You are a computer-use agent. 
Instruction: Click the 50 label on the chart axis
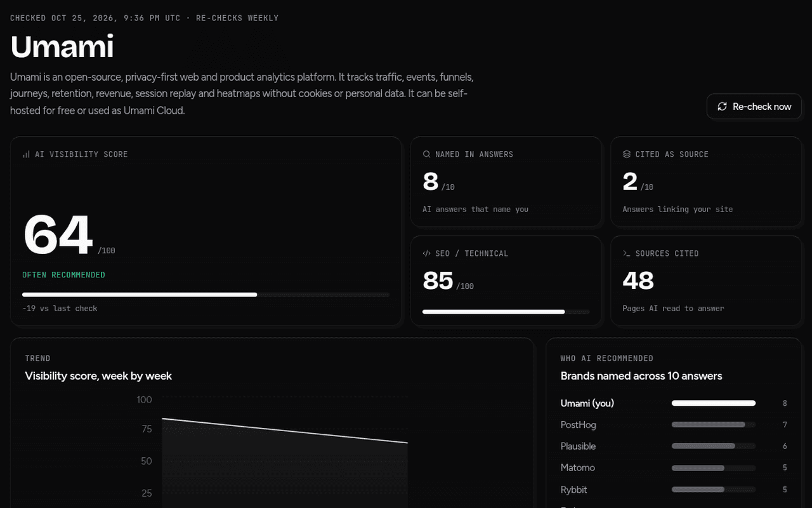tap(147, 461)
